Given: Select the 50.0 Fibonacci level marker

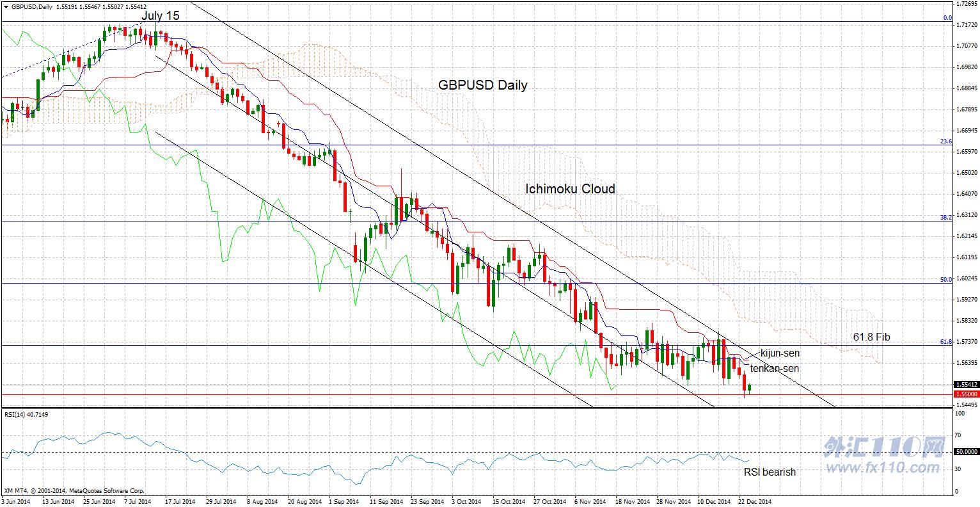Looking at the screenshot, I should click(x=947, y=280).
